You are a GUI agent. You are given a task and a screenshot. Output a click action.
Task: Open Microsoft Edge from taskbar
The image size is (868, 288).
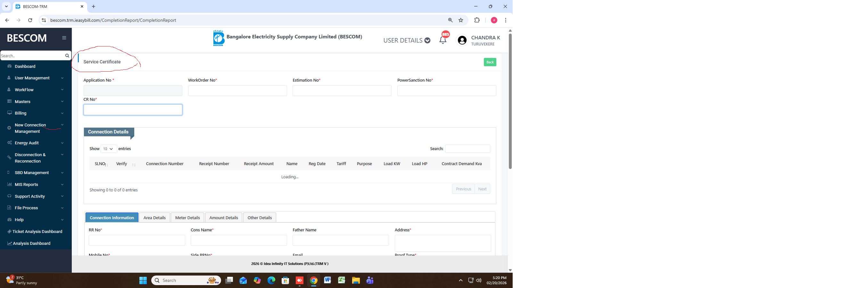point(271,280)
